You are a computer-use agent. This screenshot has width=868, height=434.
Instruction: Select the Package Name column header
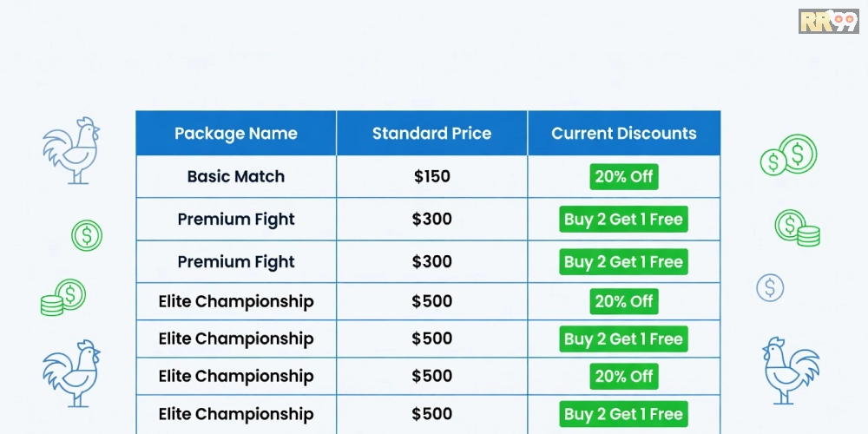236,134
